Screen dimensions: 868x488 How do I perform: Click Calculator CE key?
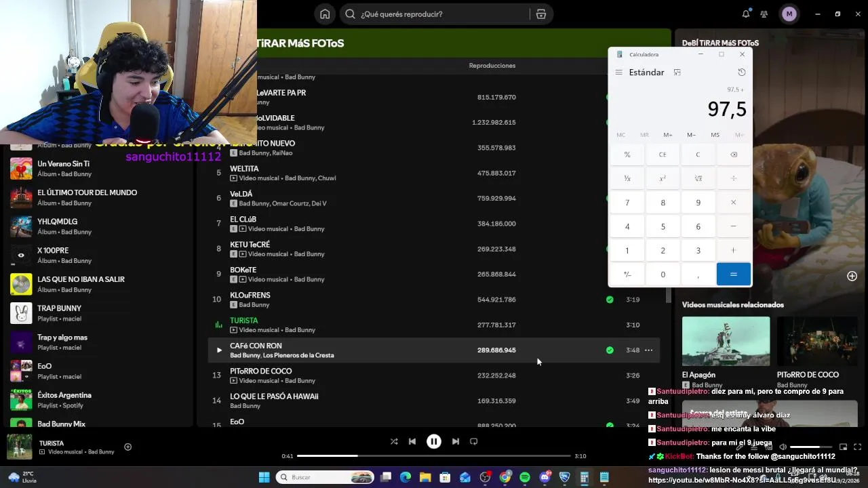(663, 155)
